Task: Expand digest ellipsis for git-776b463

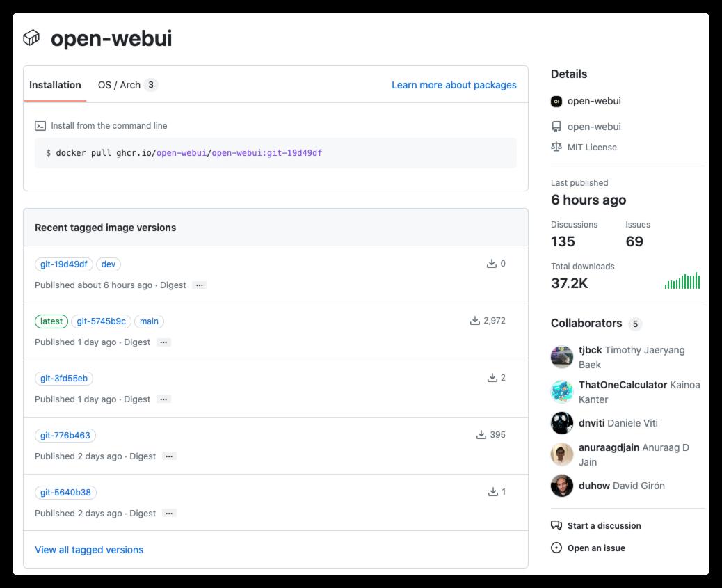Action: (169, 456)
